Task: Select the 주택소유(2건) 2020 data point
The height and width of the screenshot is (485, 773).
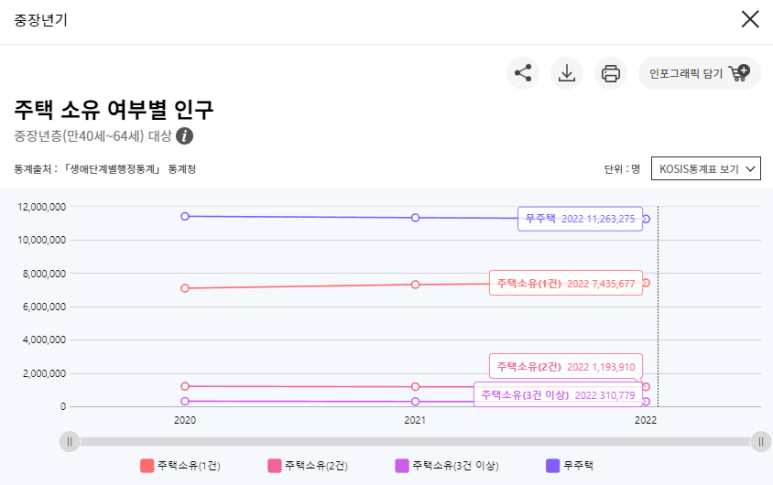Action: click(x=185, y=386)
